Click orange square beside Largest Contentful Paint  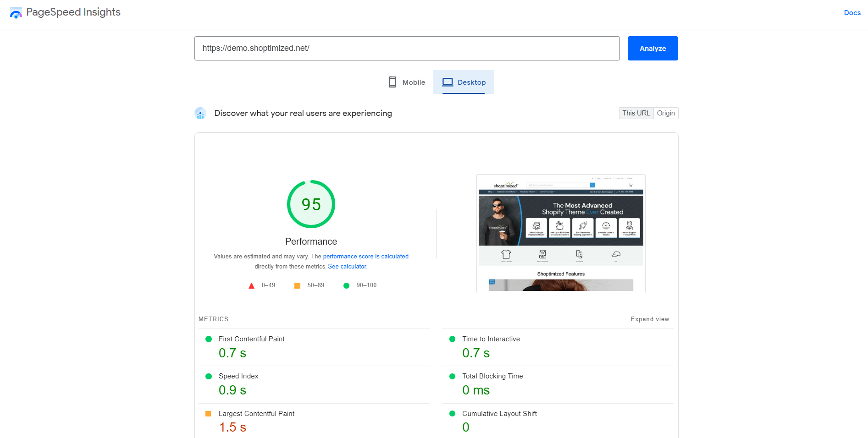click(x=208, y=414)
